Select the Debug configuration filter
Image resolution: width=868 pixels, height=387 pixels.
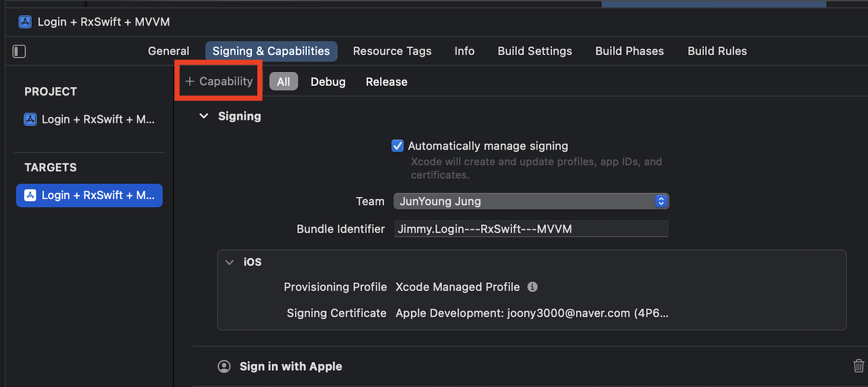(327, 81)
